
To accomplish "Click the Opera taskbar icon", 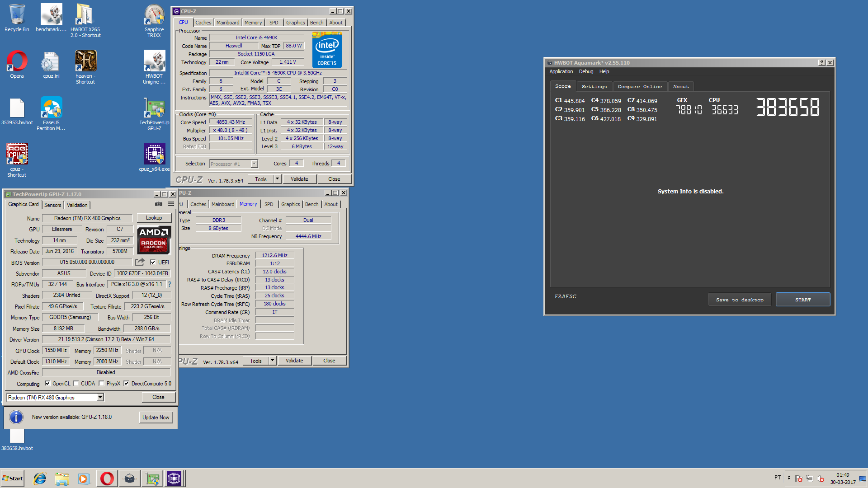I will pos(107,479).
